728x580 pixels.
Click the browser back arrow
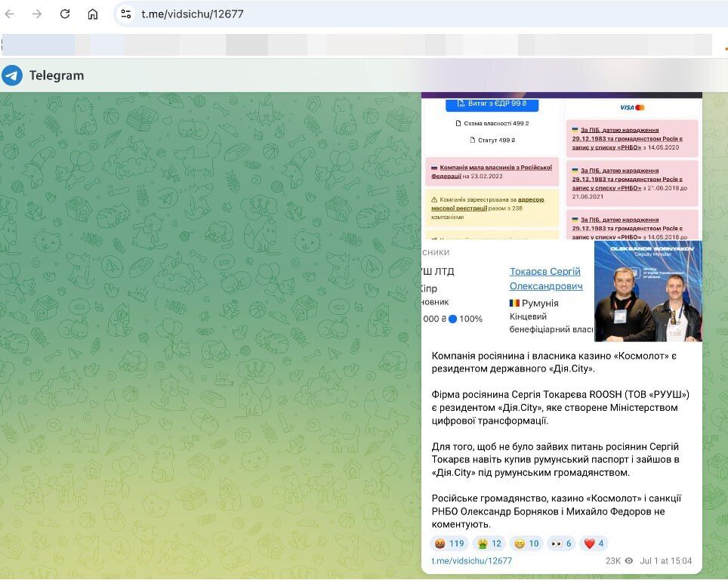coord(9,14)
